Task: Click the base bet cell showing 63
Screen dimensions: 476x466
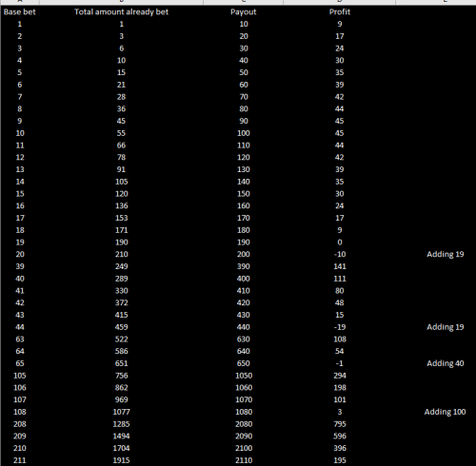Action: click(20, 340)
